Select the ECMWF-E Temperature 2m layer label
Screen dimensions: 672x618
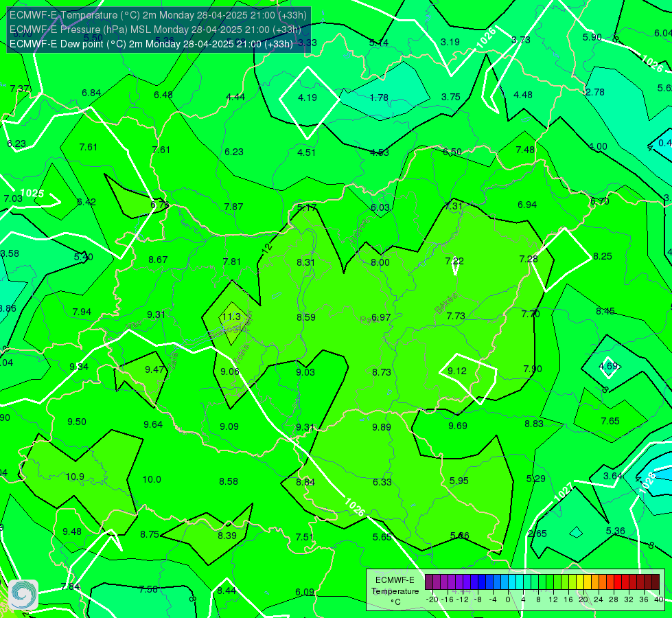coord(158,15)
